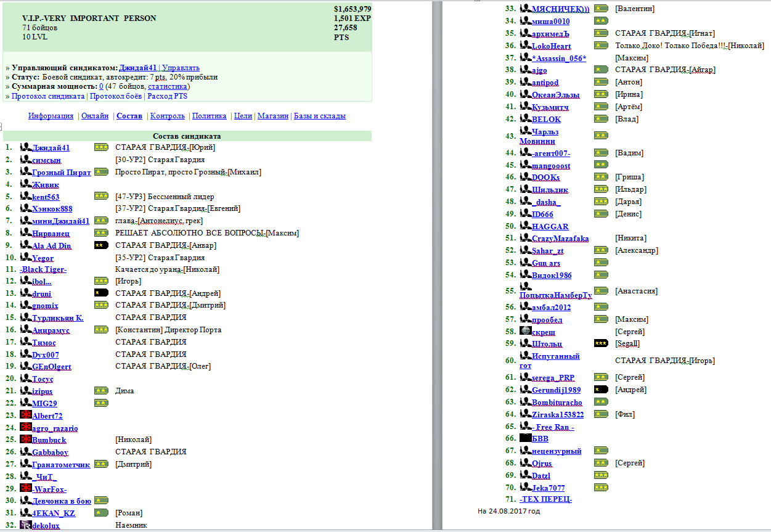Click the three-star rank badge beside Джидай41
The image size is (771, 532).
[101, 147]
